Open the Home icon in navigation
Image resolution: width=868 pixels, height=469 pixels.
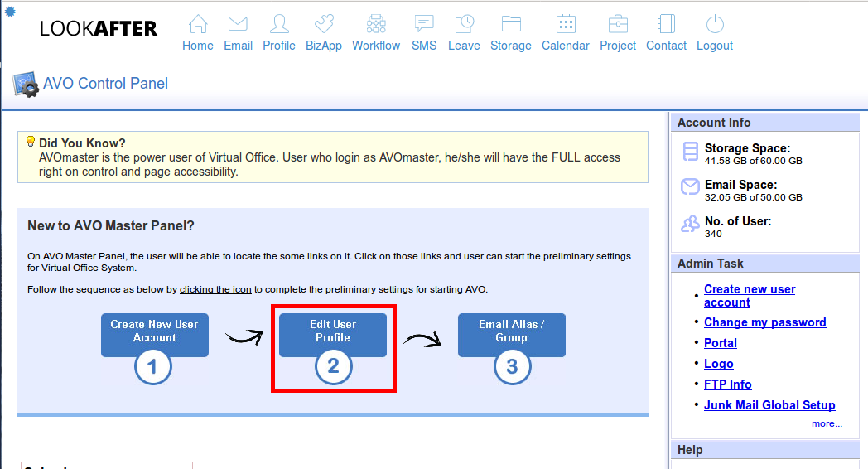pyautogui.click(x=198, y=24)
